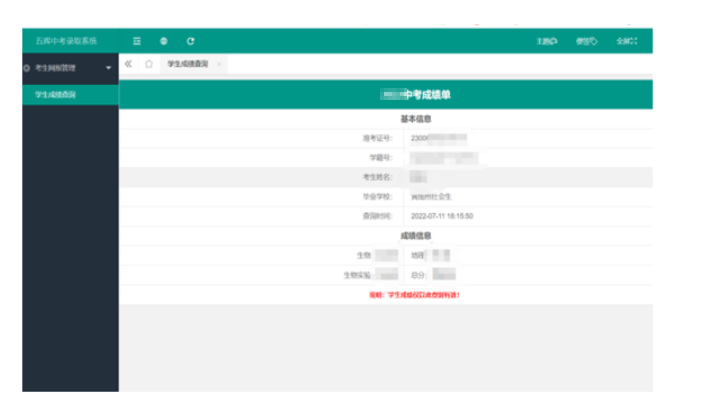Click the 地理 score label

click(418, 256)
